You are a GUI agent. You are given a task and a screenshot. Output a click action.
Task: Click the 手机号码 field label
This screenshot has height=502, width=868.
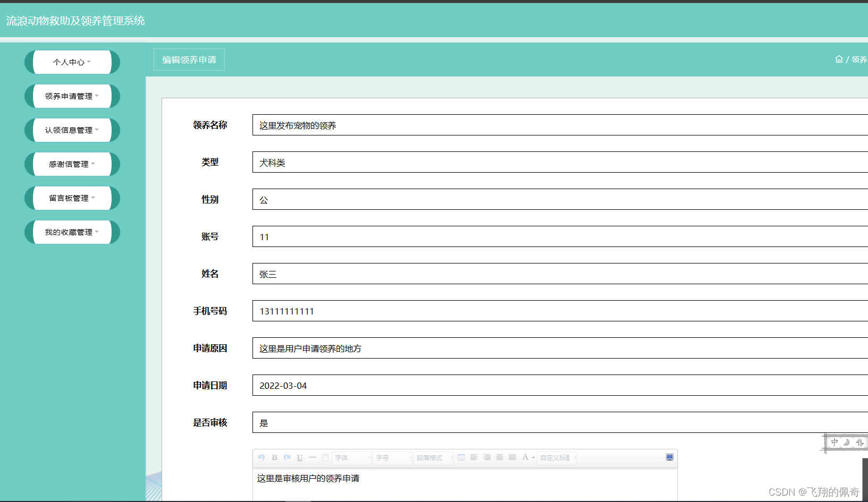[x=210, y=311]
